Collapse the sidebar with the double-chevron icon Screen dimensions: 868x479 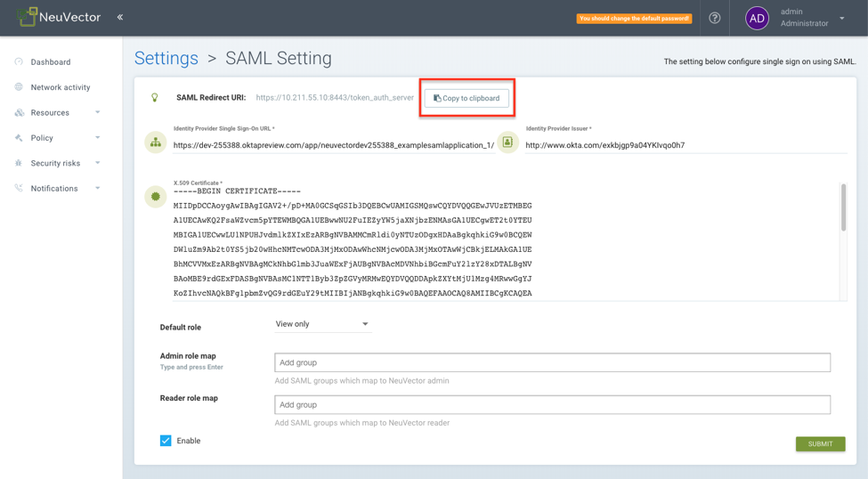pyautogui.click(x=120, y=17)
